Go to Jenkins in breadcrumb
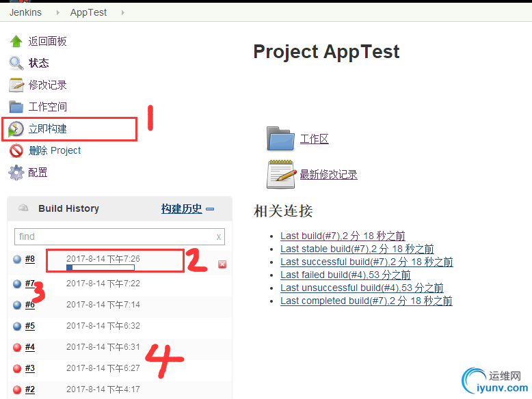532x399 pixels. pos(25,12)
